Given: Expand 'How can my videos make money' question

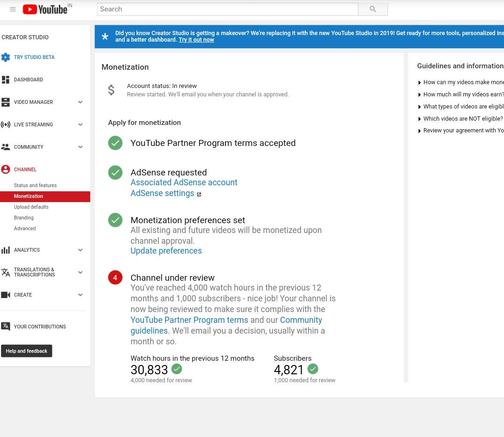Looking at the screenshot, I should (461, 82).
